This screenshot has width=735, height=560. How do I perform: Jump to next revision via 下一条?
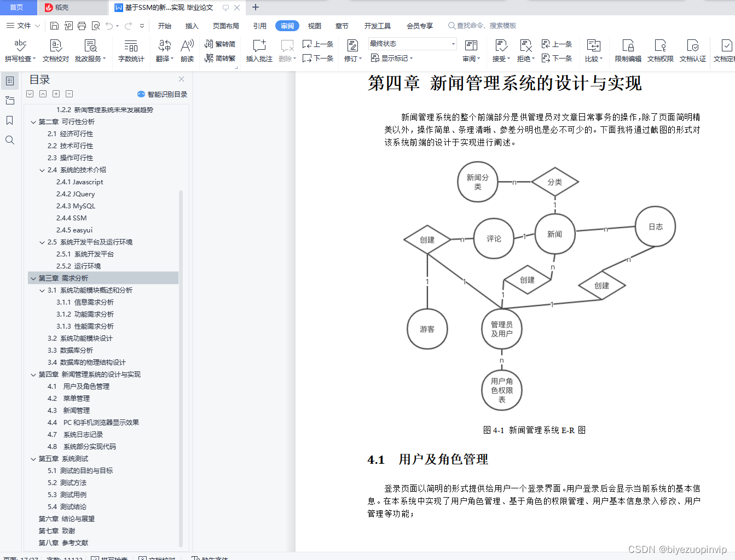point(557,58)
